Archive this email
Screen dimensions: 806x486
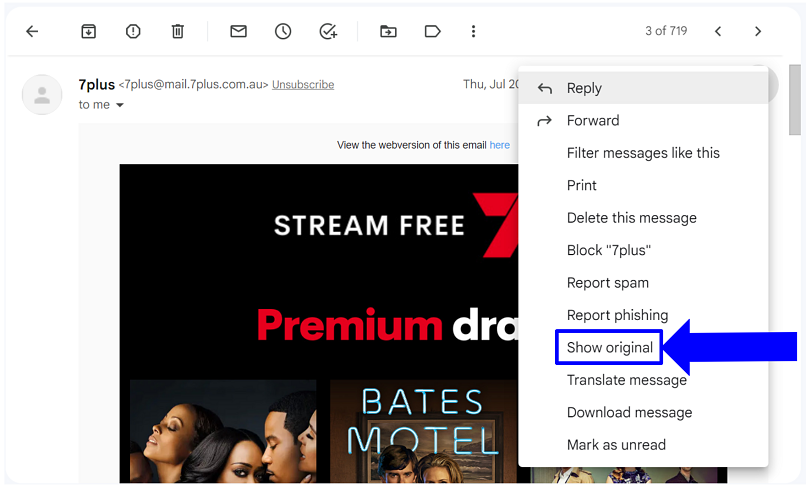pos(88,31)
